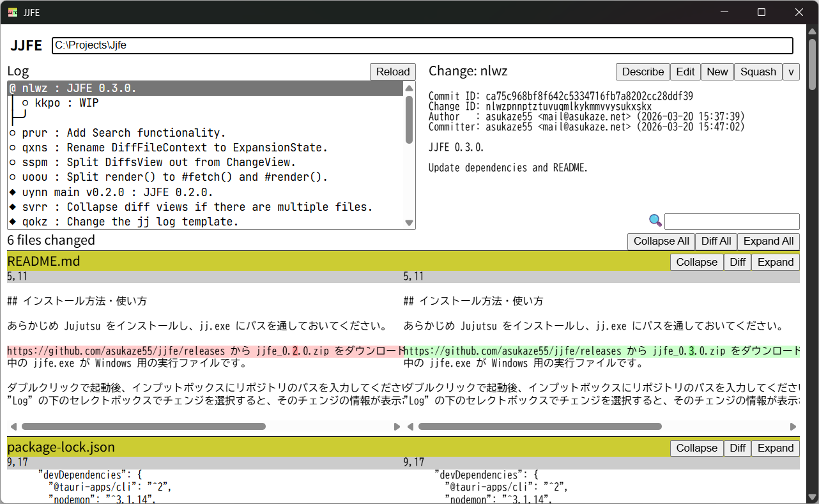Image resolution: width=819 pixels, height=504 pixels.
Task: Open the Describe dialog for change nlwz
Action: pos(643,72)
